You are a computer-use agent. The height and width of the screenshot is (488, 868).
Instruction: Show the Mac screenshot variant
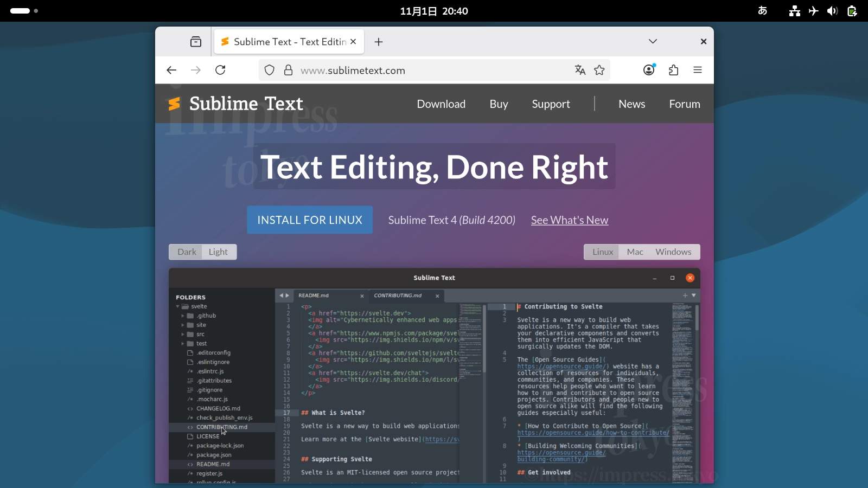[x=635, y=252]
